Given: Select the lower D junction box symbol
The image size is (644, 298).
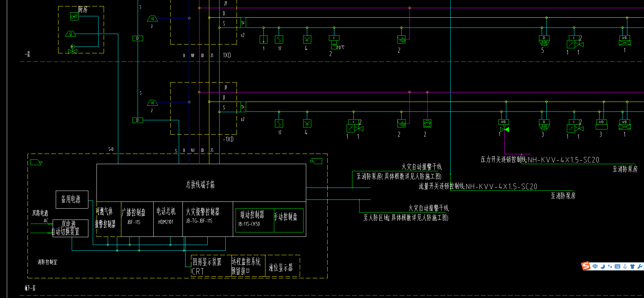Looking at the screenshot, I should coord(138,120).
